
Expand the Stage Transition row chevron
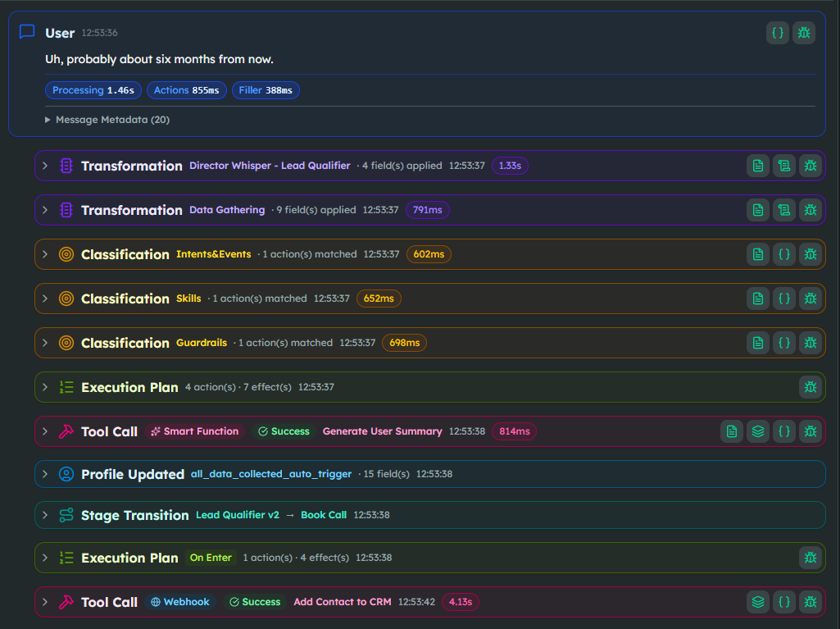coord(46,515)
